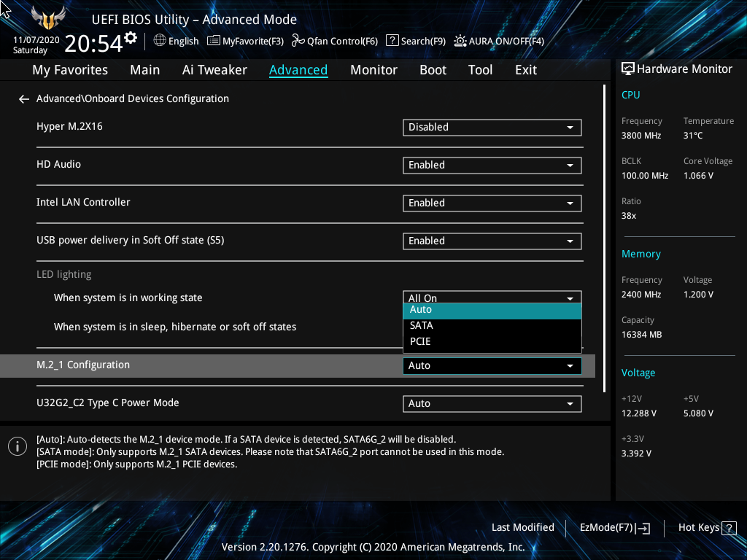Click CPU frequency value 3800 MHz
The height and width of the screenshot is (560, 747).
point(641,136)
